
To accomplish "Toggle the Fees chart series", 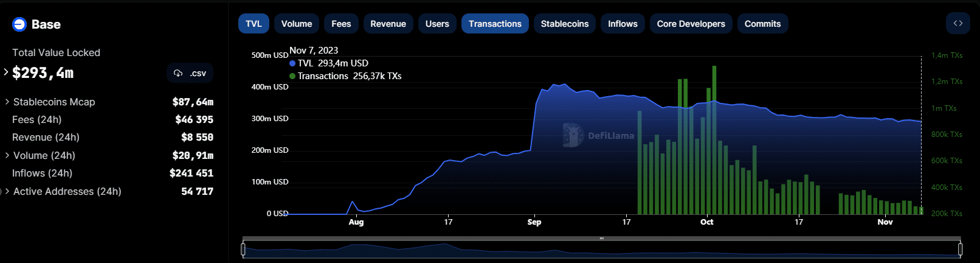I will click(341, 24).
